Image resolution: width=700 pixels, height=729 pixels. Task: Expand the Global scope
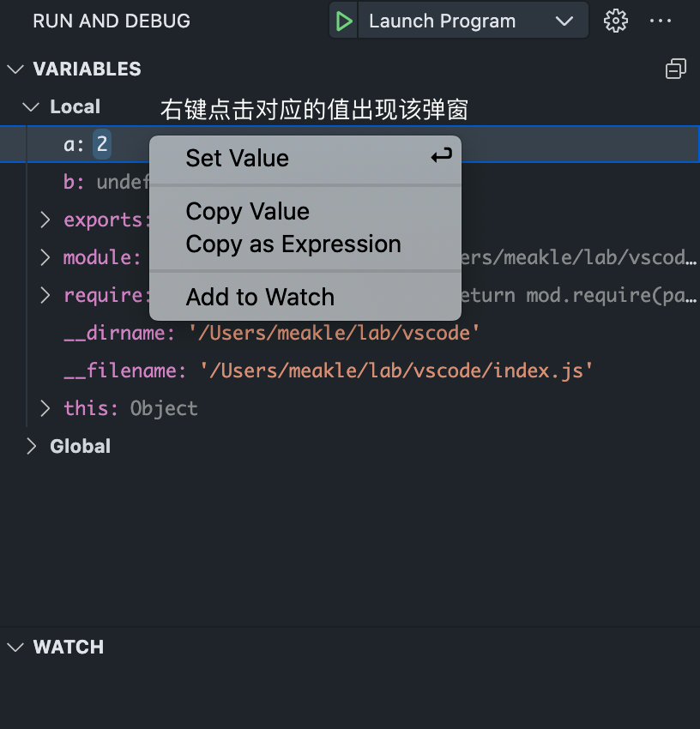pyautogui.click(x=32, y=446)
